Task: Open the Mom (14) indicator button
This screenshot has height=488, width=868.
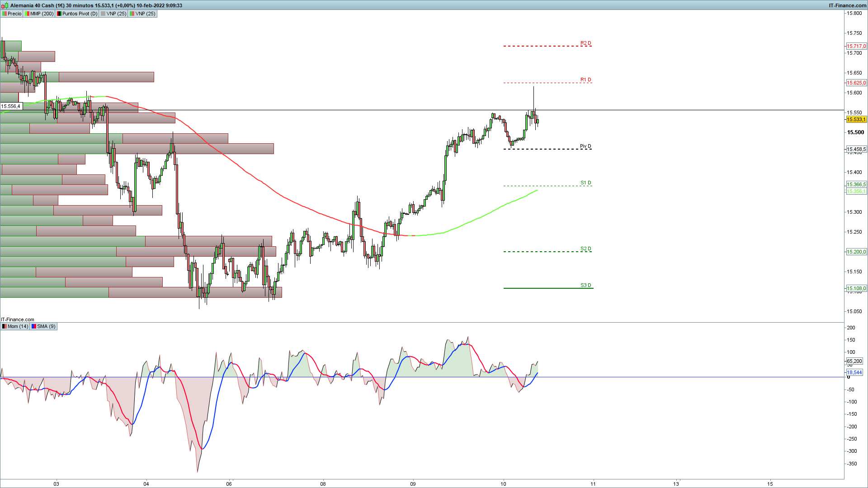Action: [x=15, y=326]
